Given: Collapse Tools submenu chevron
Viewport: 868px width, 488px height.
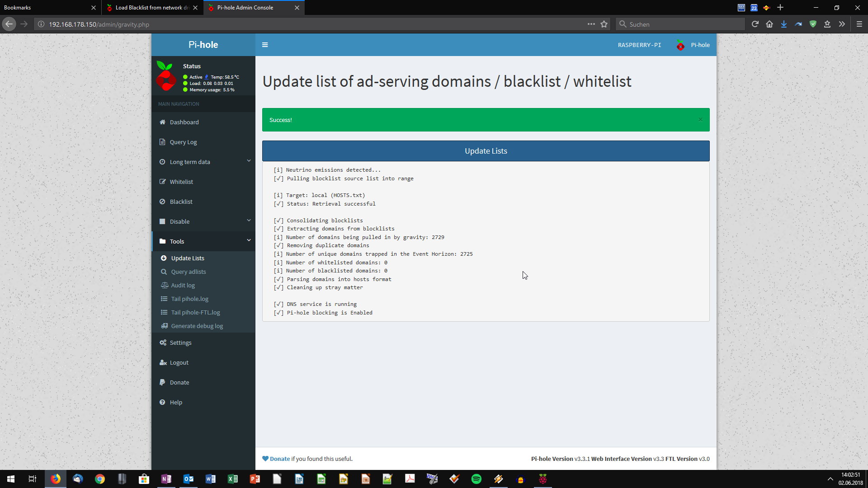Looking at the screenshot, I should point(249,241).
